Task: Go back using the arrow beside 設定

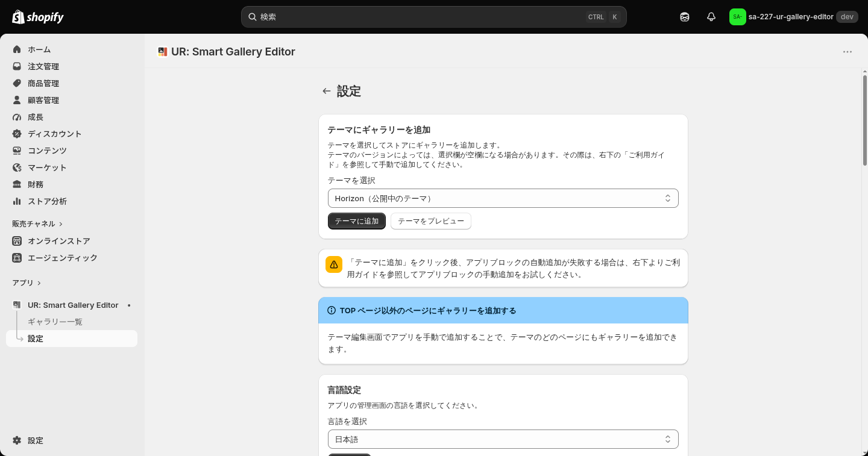Action: pos(326,91)
